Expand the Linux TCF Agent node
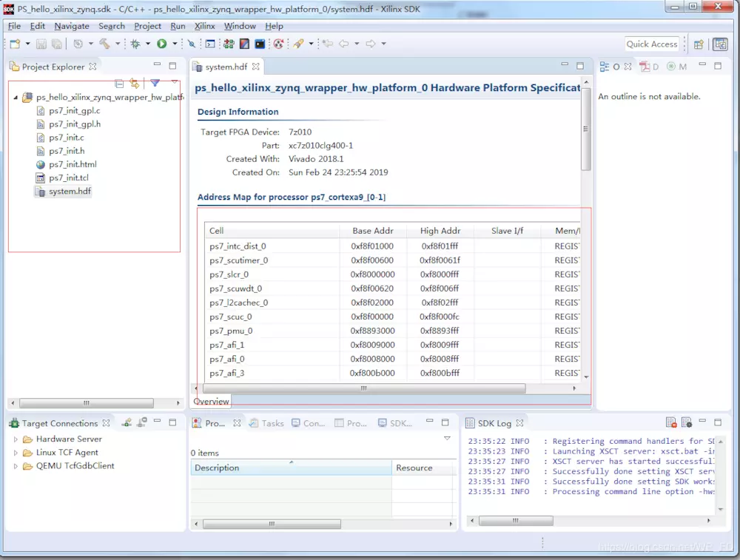740x560 pixels. (x=16, y=453)
